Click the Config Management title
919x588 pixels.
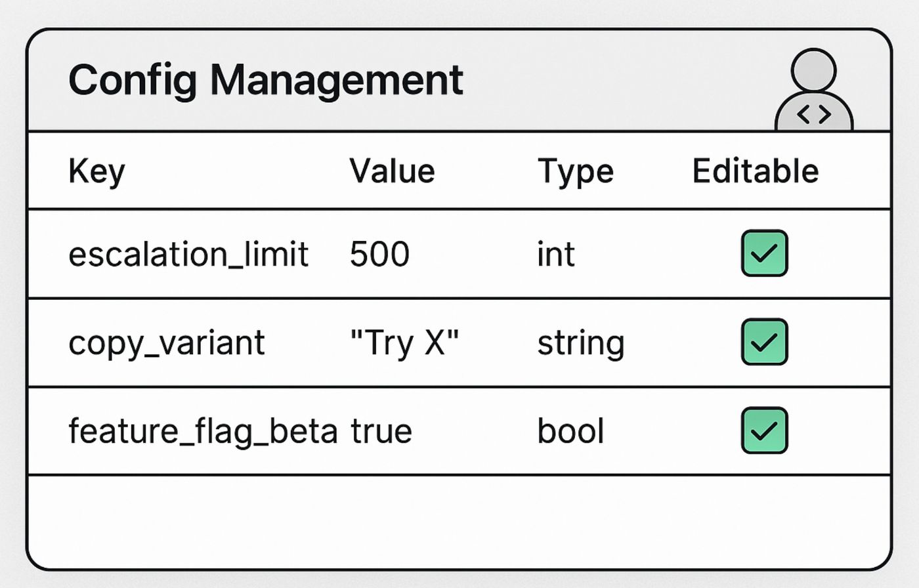[x=266, y=81]
